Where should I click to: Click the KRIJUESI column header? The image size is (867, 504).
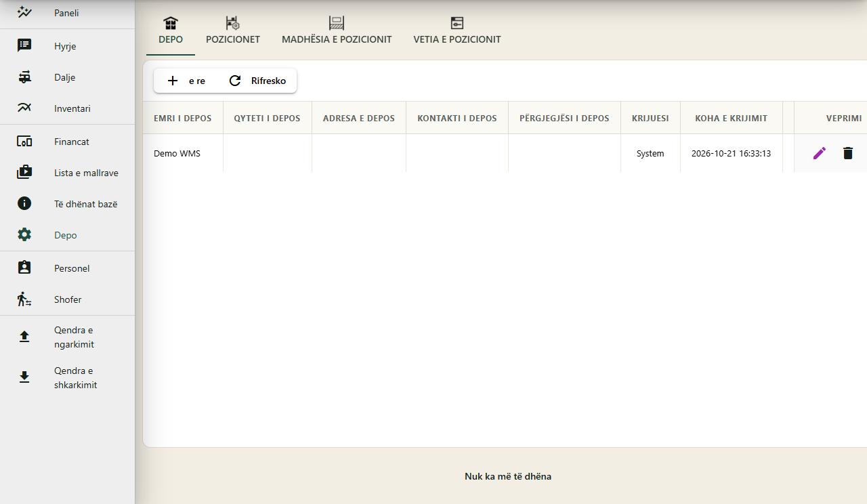point(650,118)
